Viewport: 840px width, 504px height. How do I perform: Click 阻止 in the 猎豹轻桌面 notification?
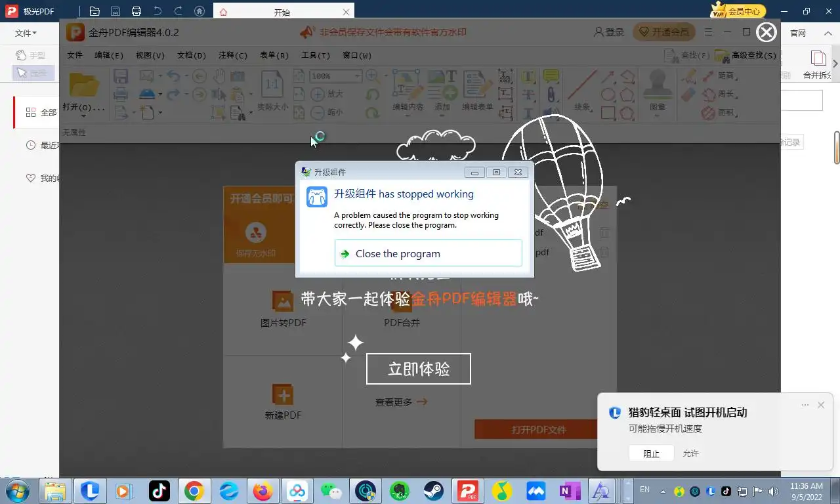click(x=651, y=453)
